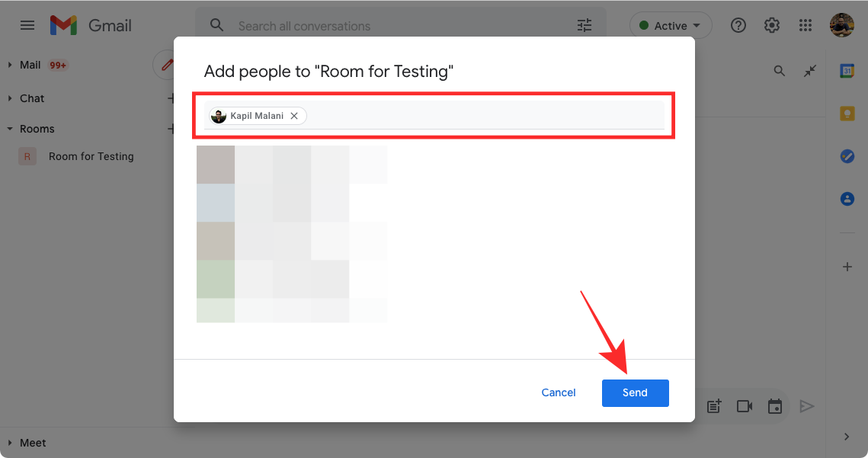Open Contacts side panel icon

pos(847,199)
